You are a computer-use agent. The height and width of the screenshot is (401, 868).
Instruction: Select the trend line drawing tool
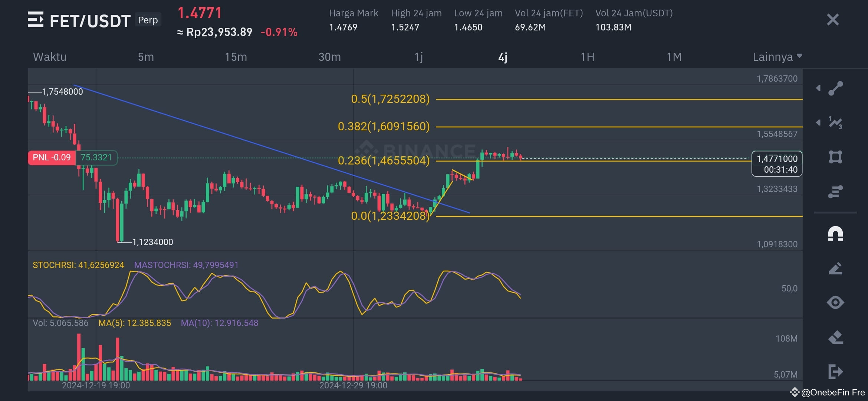coord(835,88)
